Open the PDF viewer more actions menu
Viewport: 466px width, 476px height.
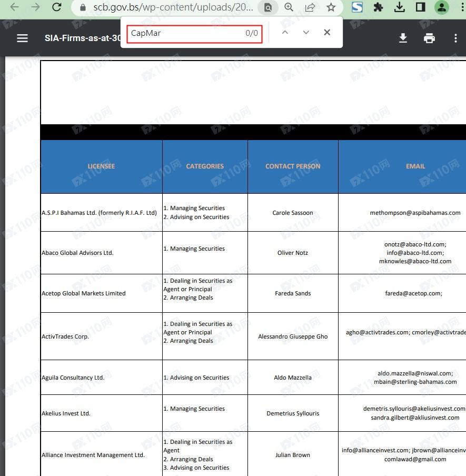[x=455, y=38]
